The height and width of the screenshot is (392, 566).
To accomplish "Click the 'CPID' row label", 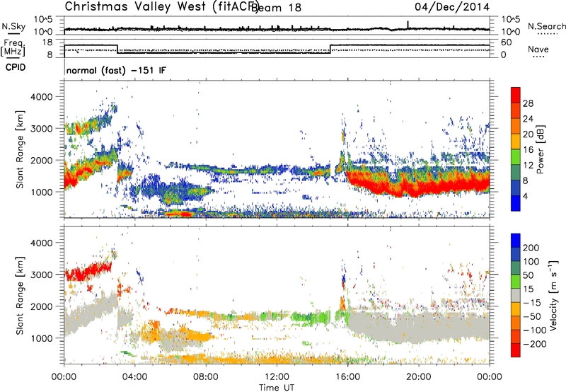I will pos(16,67).
